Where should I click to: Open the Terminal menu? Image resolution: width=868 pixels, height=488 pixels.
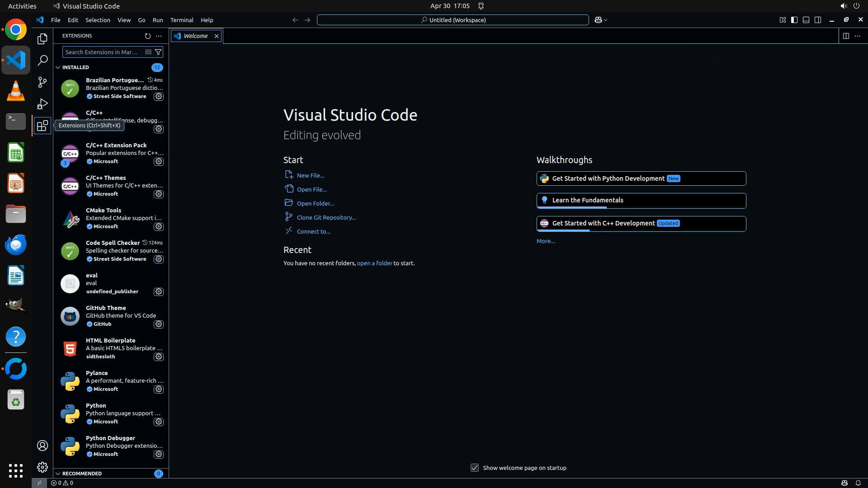[181, 20]
